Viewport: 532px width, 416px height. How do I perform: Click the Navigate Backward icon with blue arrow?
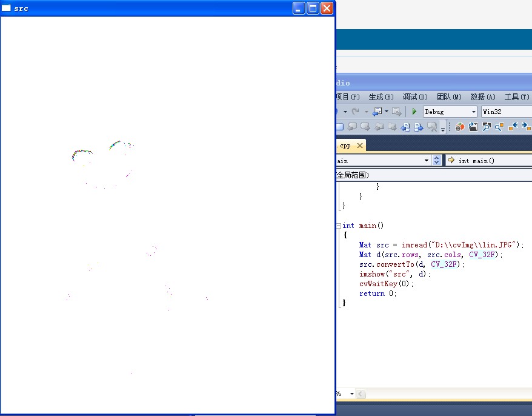point(377,112)
